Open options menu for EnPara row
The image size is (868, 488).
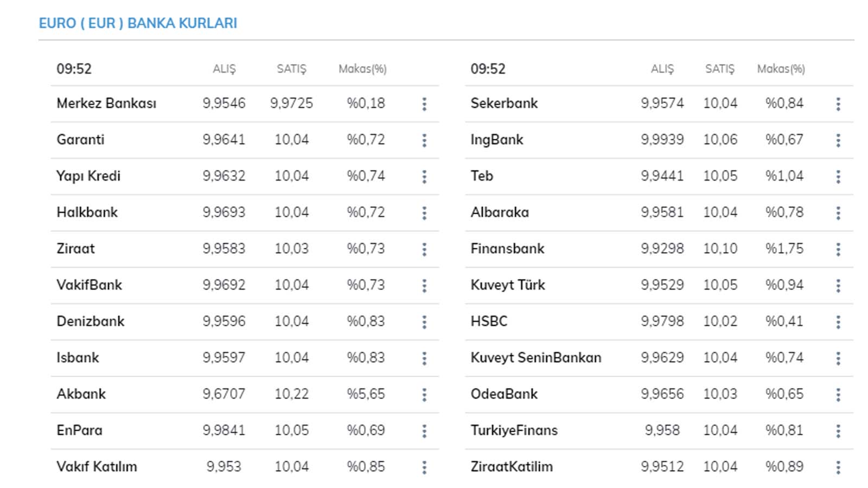(x=424, y=431)
